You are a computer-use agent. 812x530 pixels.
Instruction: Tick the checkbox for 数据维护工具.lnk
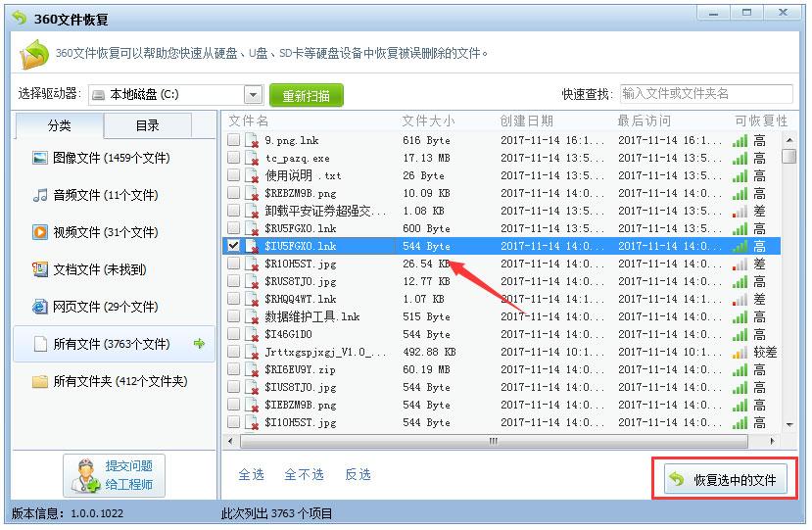(233, 316)
